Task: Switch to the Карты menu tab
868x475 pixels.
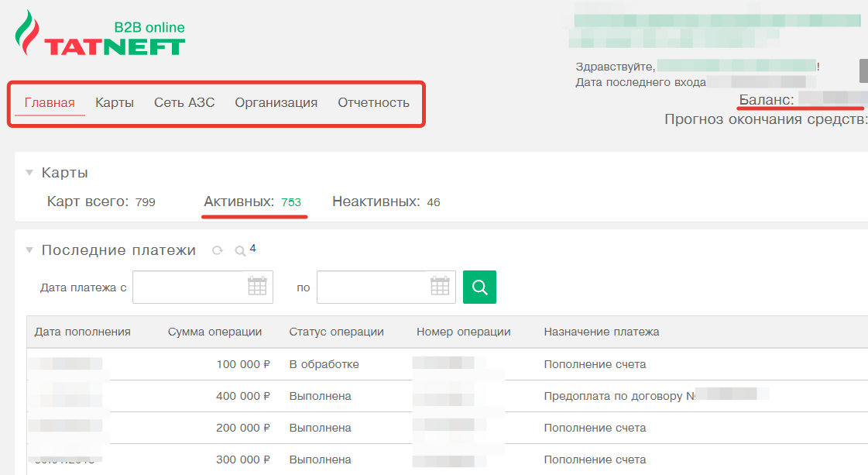Action: [115, 102]
